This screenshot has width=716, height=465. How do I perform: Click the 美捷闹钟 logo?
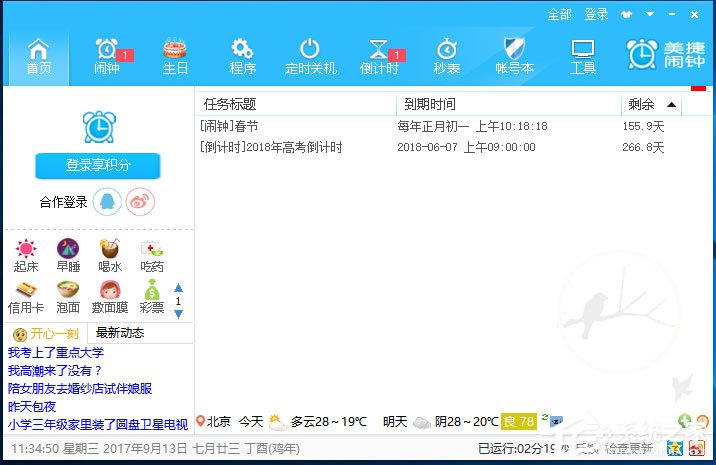pos(666,54)
